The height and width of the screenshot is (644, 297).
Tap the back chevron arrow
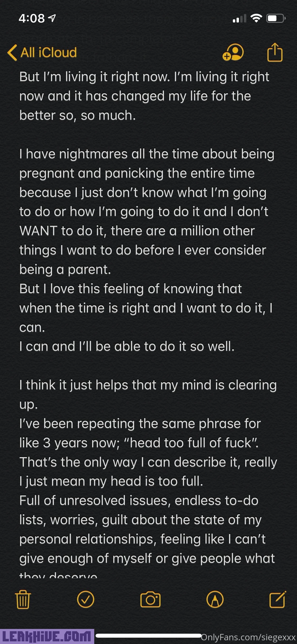coord(12,52)
